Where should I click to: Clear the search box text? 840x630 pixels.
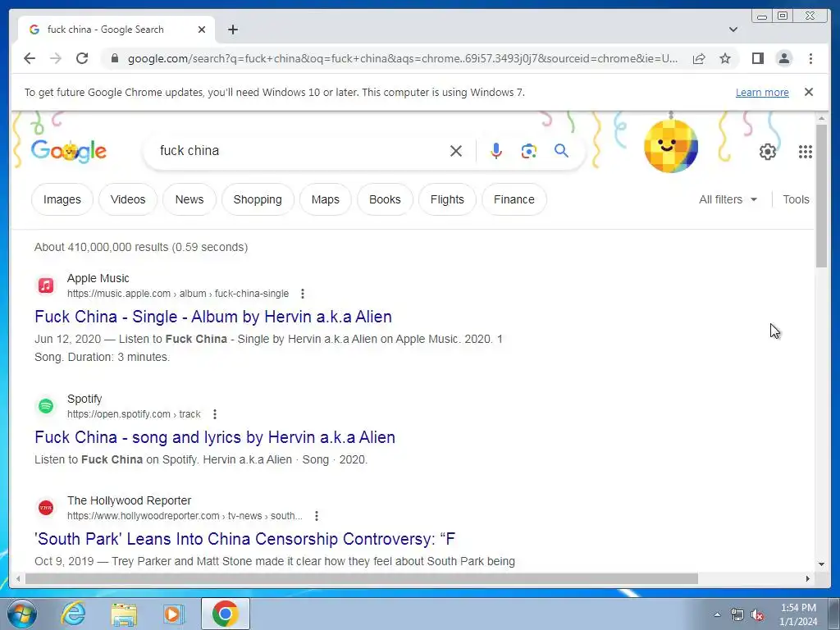tap(456, 151)
